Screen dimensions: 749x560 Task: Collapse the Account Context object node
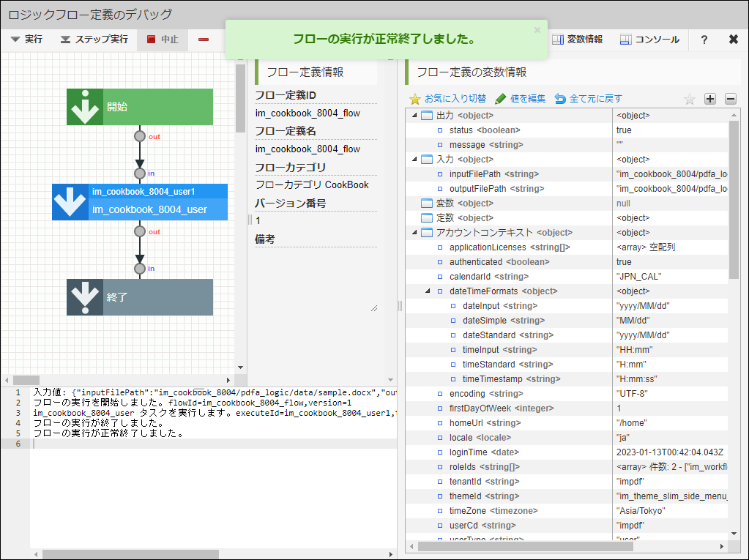click(415, 233)
